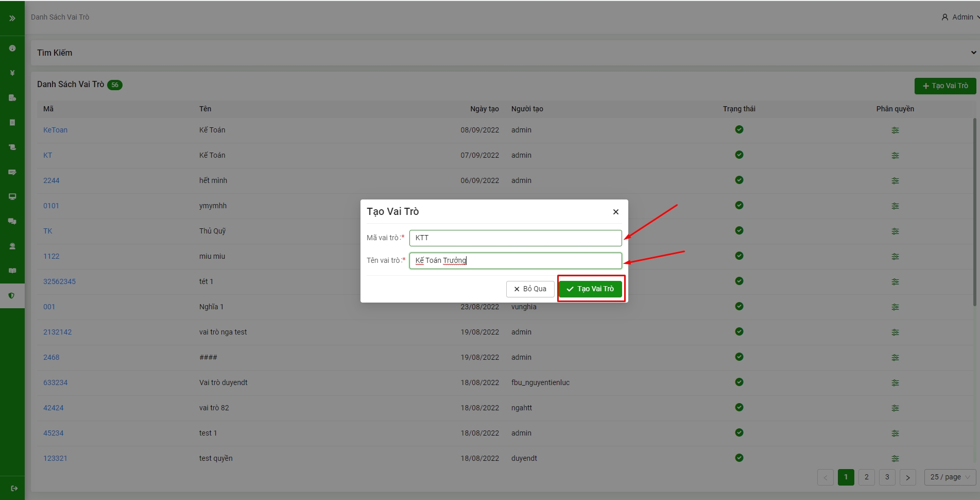Go to page 2 of roles
The width and height of the screenshot is (980, 500).
(x=866, y=477)
